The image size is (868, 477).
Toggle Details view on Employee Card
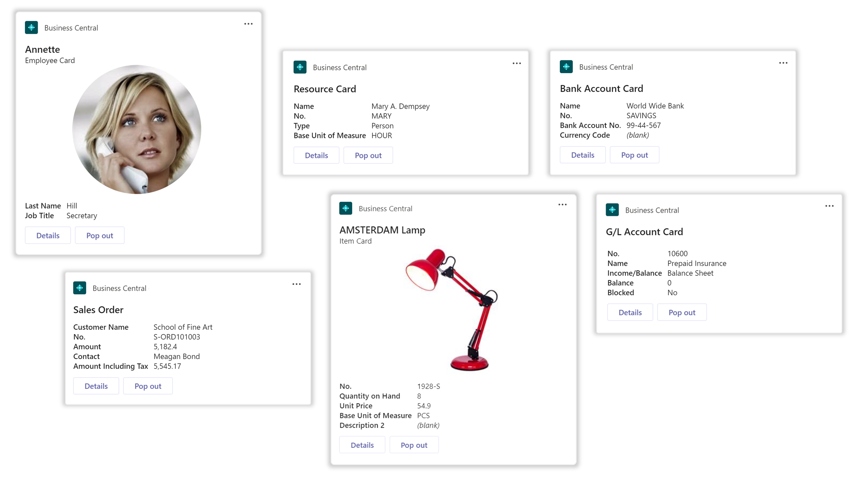(47, 235)
